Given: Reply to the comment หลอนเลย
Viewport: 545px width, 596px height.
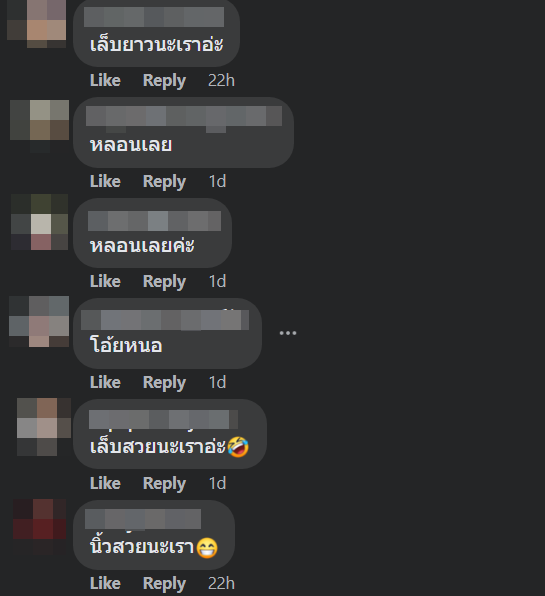Looking at the screenshot, I should tap(164, 182).
